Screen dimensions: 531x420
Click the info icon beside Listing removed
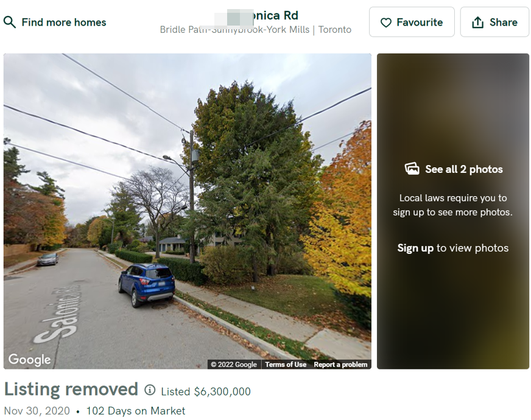(x=150, y=390)
